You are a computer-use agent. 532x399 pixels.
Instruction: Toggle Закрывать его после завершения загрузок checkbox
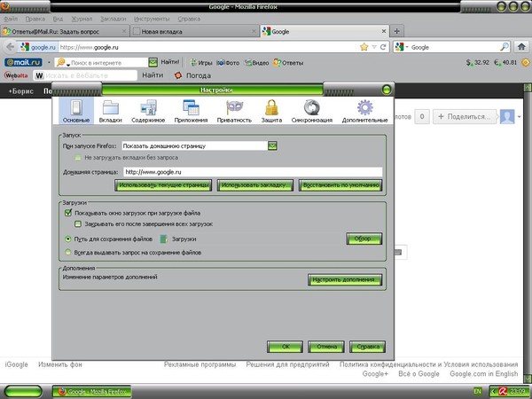point(78,224)
